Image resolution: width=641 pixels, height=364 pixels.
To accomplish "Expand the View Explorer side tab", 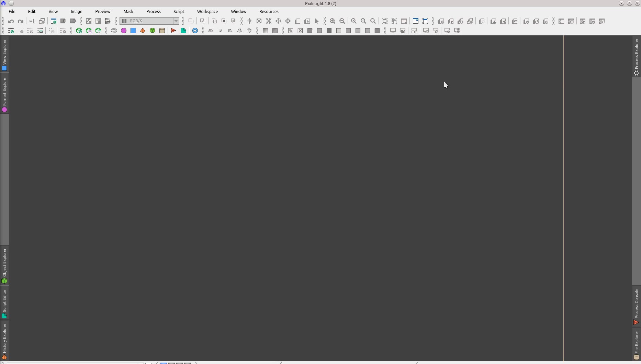I will click(4, 55).
